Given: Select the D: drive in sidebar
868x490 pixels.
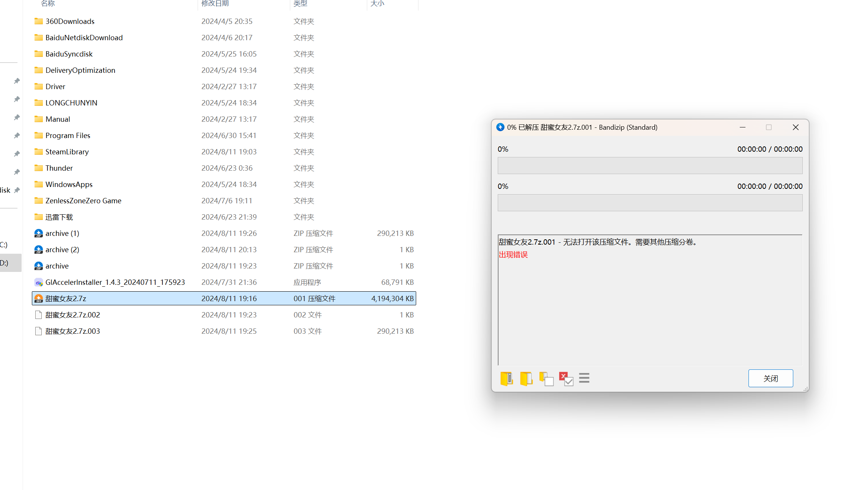Looking at the screenshot, I should (x=10, y=263).
